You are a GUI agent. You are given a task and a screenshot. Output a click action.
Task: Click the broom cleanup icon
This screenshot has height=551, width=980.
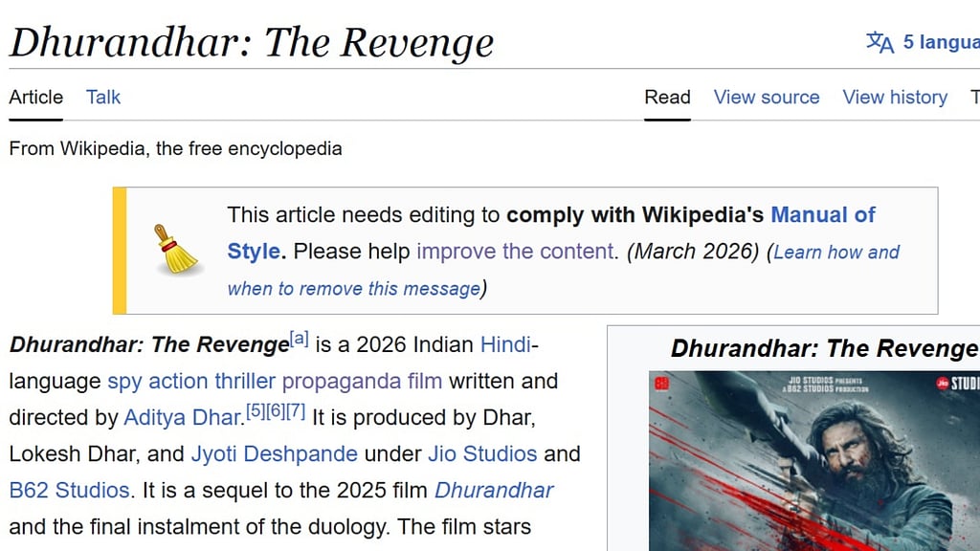click(x=176, y=251)
